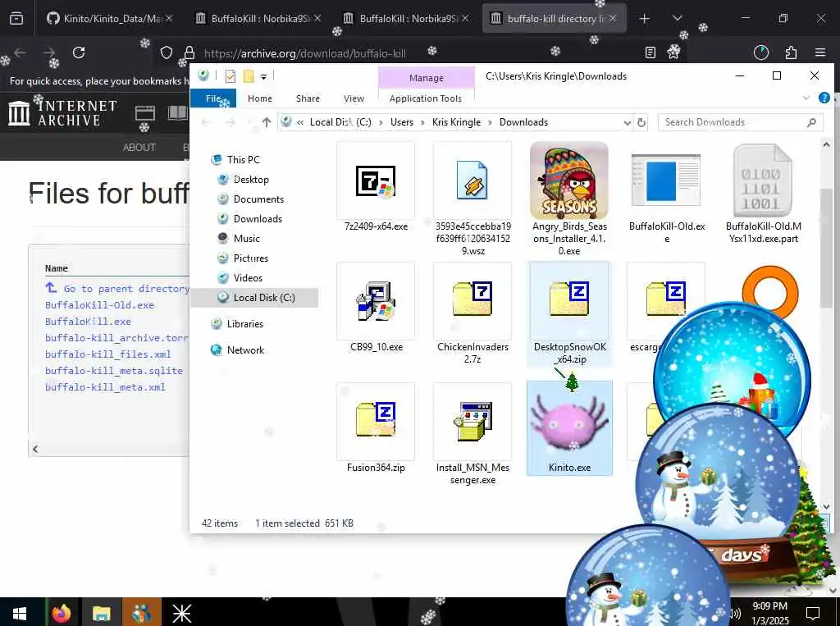Open buffalo-kill_meta.xml link
The width and height of the screenshot is (840, 626).
(105, 387)
